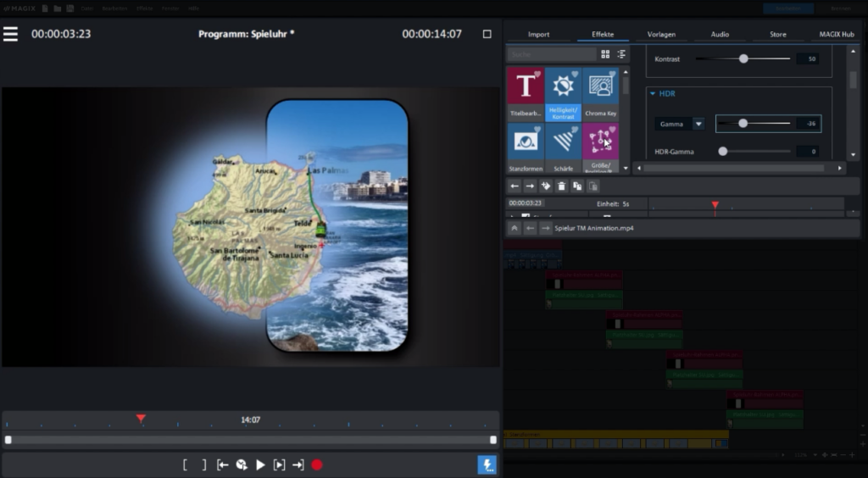Go to previous object beside Spielur TM Animation.mp4
The height and width of the screenshot is (478, 868).
click(x=530, y=228)
